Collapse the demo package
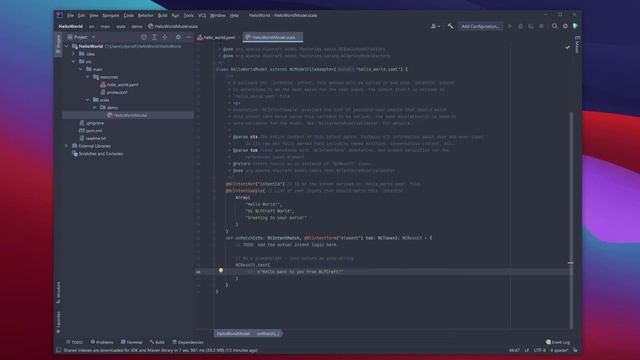This screenshot has height=360, width=640. coord(95,108)
